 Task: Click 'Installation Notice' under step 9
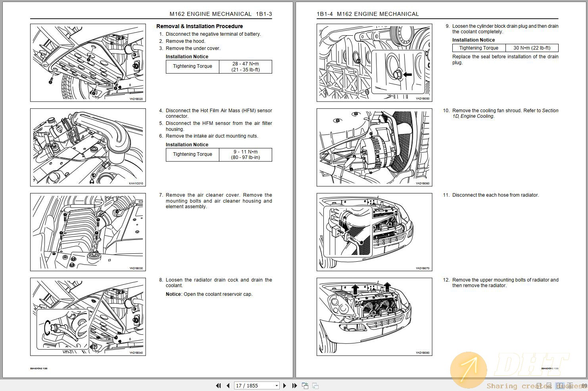(473, 40)
